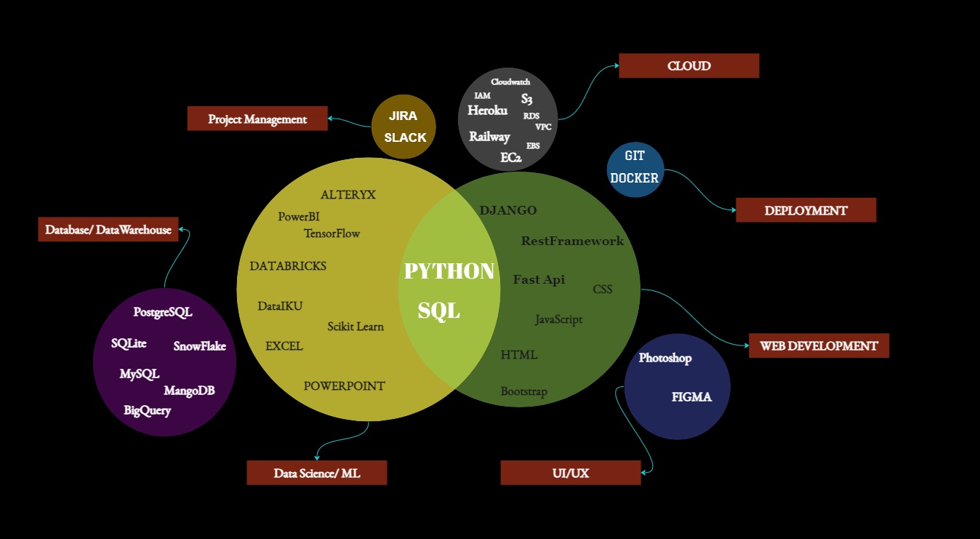
Task: Click the DEPLOYMENT label box
Action: [806, 210]
